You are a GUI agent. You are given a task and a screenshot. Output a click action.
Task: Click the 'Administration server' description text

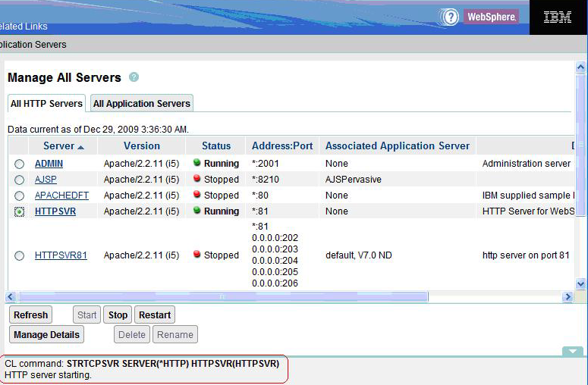click(527, 164)
